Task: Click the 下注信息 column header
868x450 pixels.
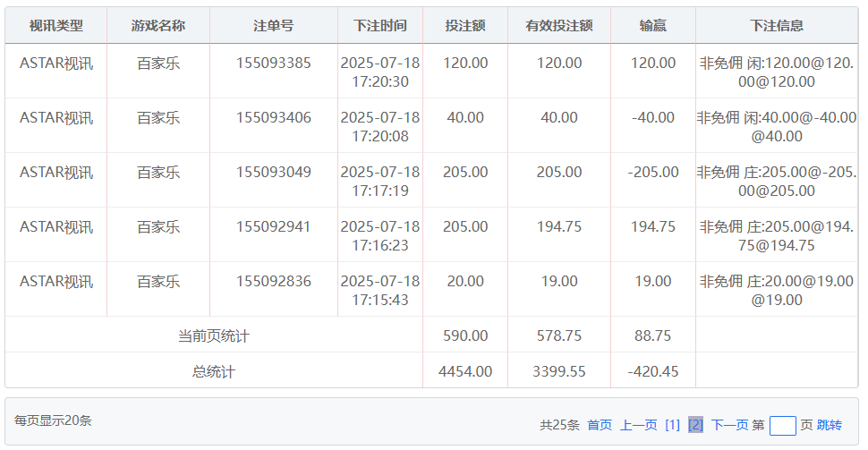Action: pos(776,26)
